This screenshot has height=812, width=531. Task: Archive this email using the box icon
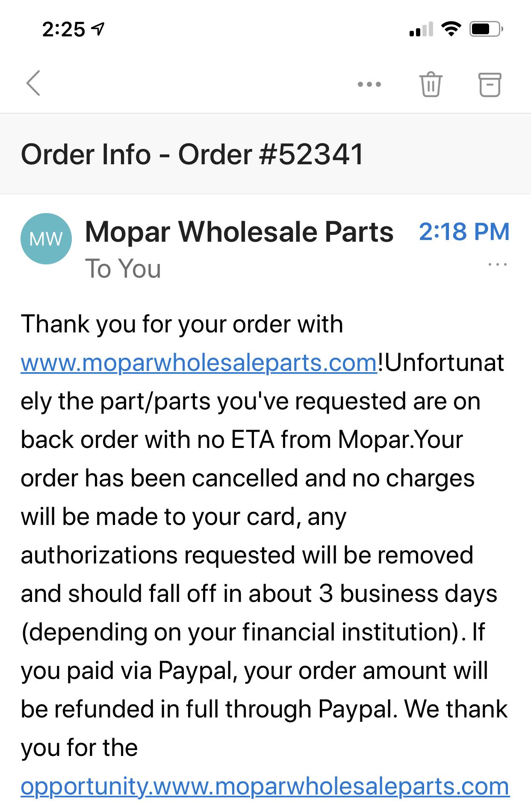coord(489,84)
